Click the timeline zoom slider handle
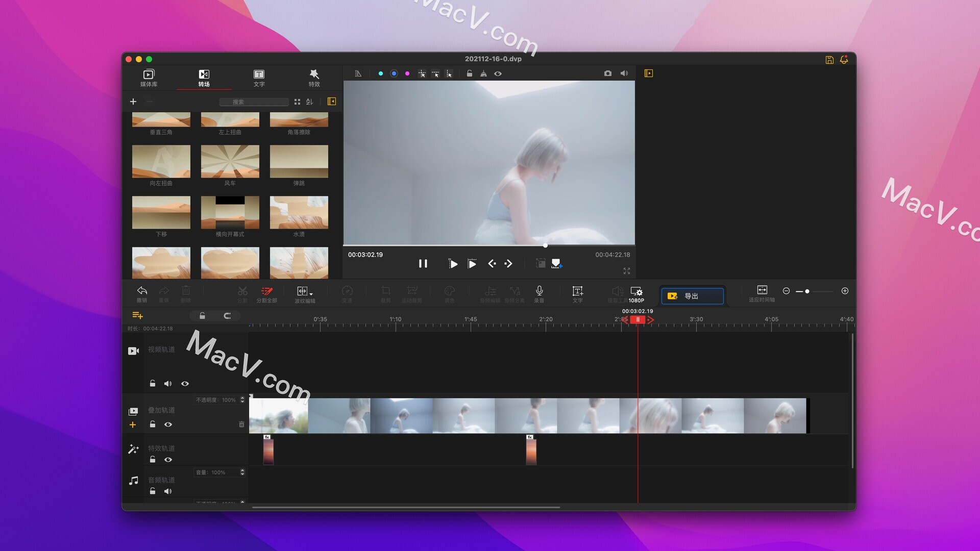The image size is (980, 551). (x=807, y=291)
